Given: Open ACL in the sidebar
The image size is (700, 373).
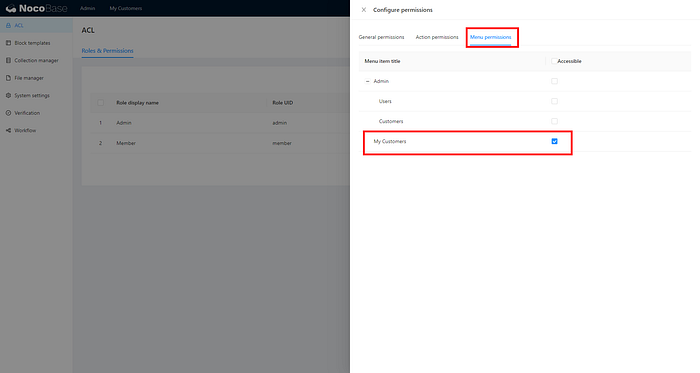Looking at the screenshot, I should click(x=36, y=25).
